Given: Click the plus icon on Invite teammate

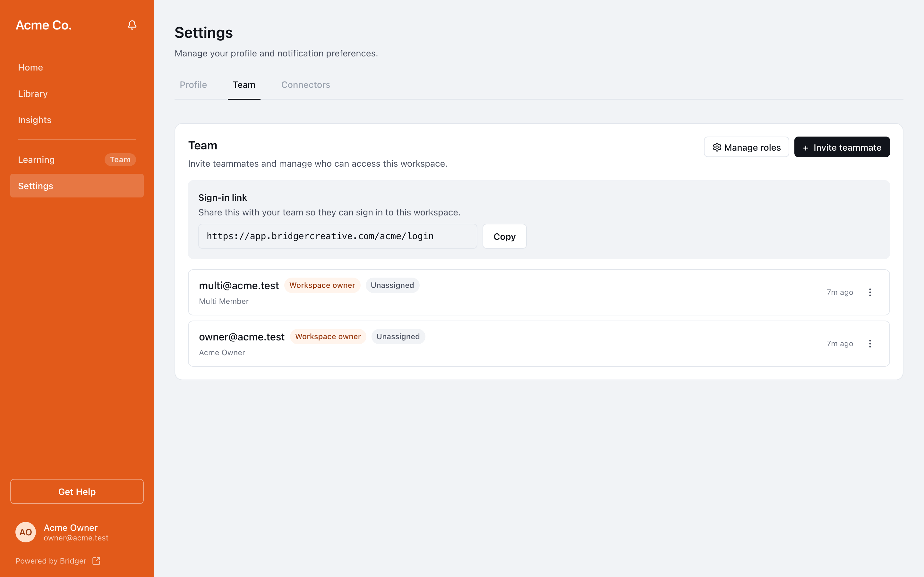Looking at the screenshot, I should click(x=806, y=148).
